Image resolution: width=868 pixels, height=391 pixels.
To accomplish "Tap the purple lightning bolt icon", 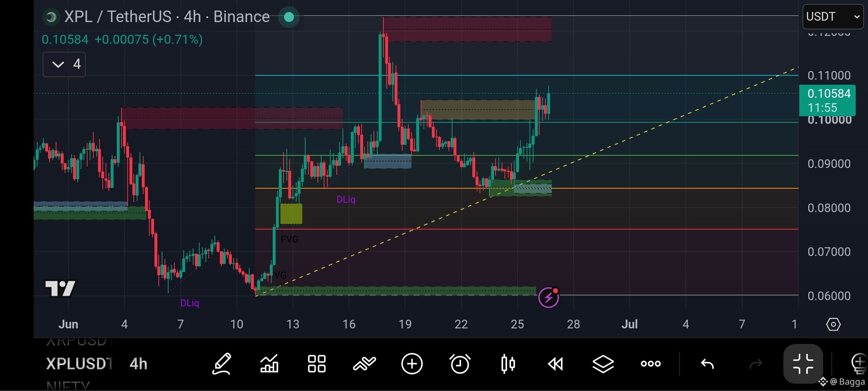I will point(549,298).
